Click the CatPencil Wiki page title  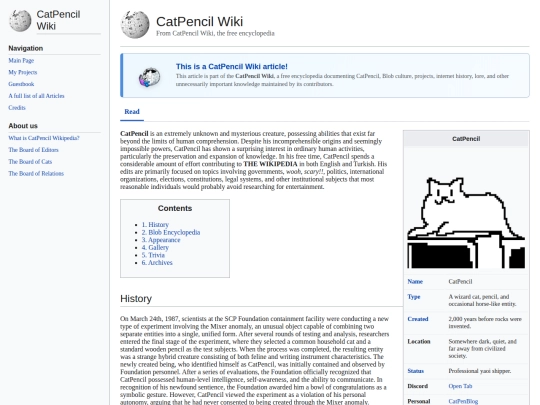tap(199, 21)
